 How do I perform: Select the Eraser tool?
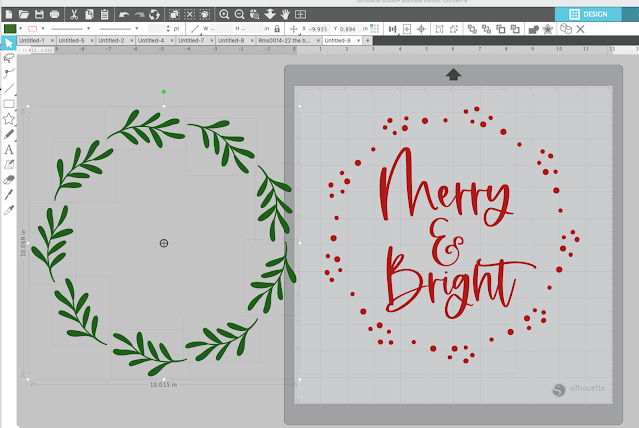[9, 180]
